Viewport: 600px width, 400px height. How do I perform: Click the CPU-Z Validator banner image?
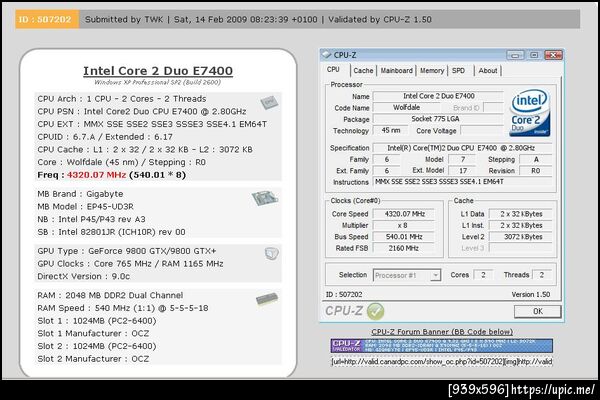click(x=442, y=346)
